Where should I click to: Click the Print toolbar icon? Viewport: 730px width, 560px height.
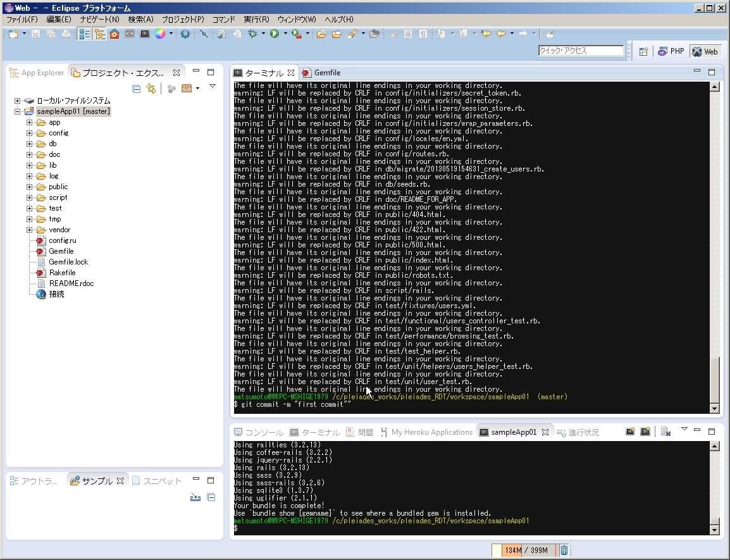(x=66, y=34)
